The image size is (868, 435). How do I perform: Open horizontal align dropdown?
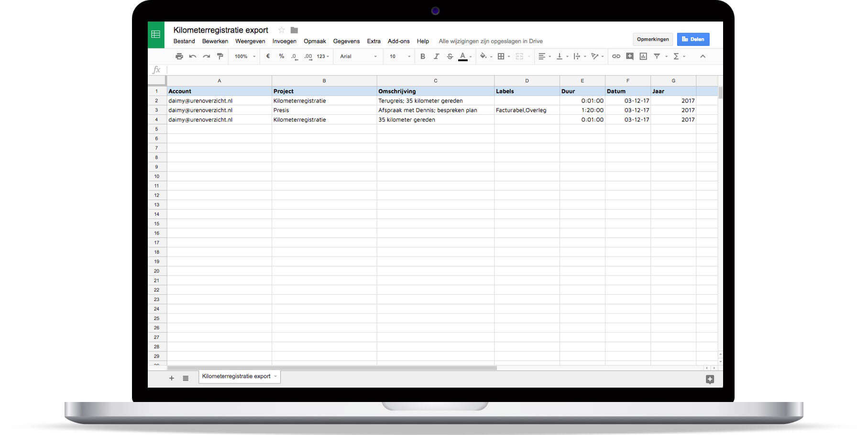(544, 56)
